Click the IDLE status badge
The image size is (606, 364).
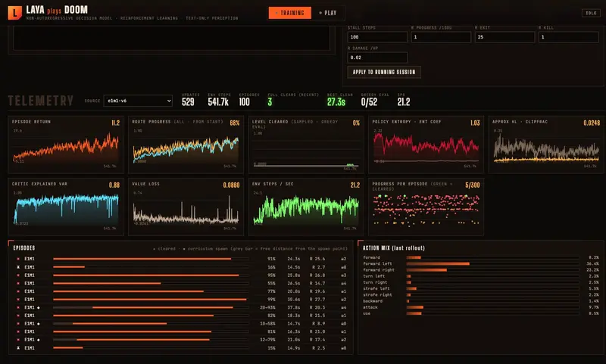tap(591, 13)
